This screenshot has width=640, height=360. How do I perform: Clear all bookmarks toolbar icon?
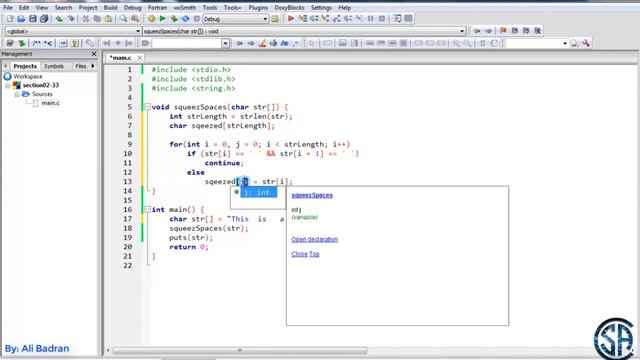(538, 31)
